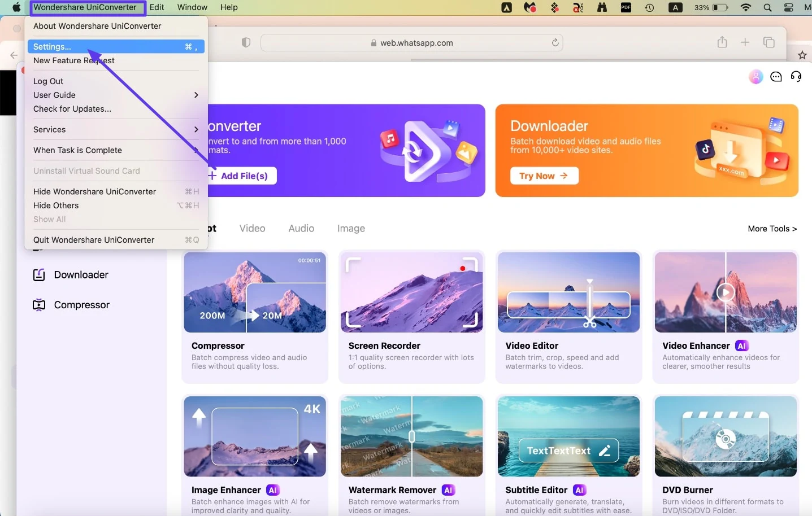Click Safari share icon
Viewport: 812px width, 516px height.
722,42
